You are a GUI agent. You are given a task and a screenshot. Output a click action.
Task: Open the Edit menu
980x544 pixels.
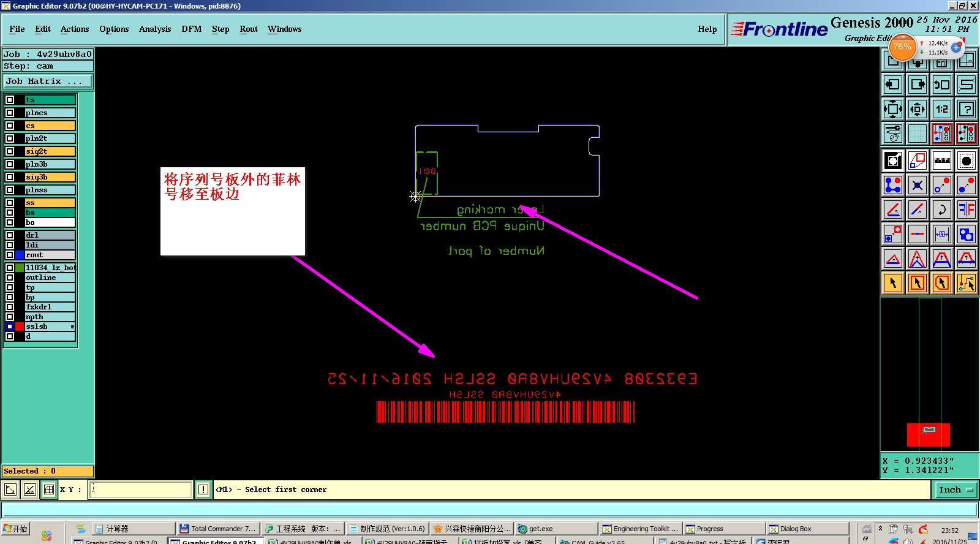point(43,29)
